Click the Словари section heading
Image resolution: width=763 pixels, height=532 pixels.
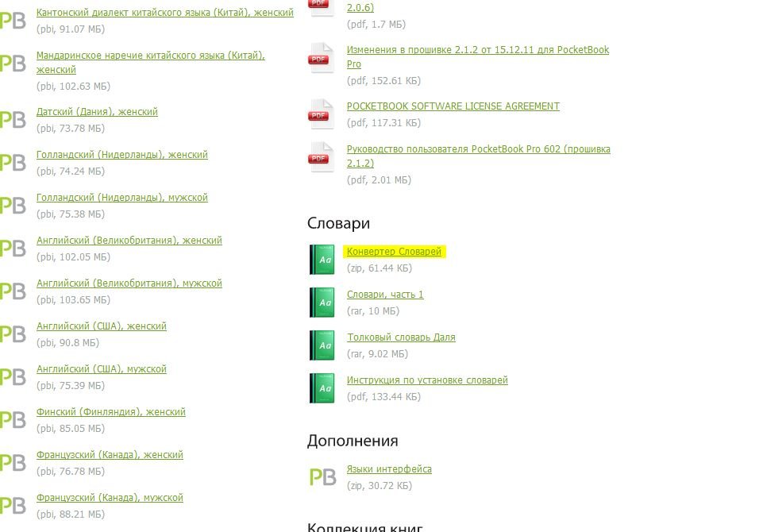click(339, 223)
